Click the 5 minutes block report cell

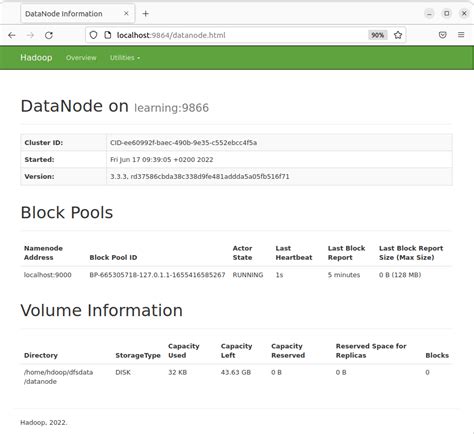click(344, 275)
